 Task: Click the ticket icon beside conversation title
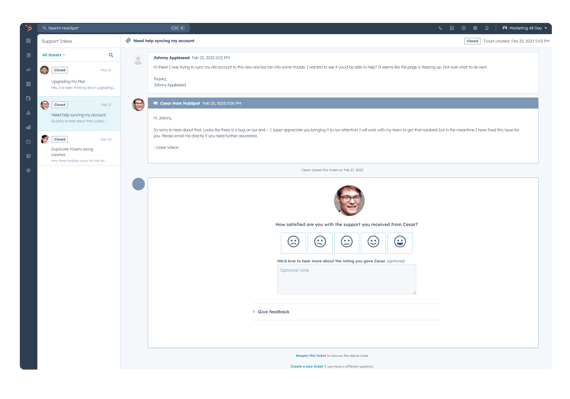click(128, 41)
